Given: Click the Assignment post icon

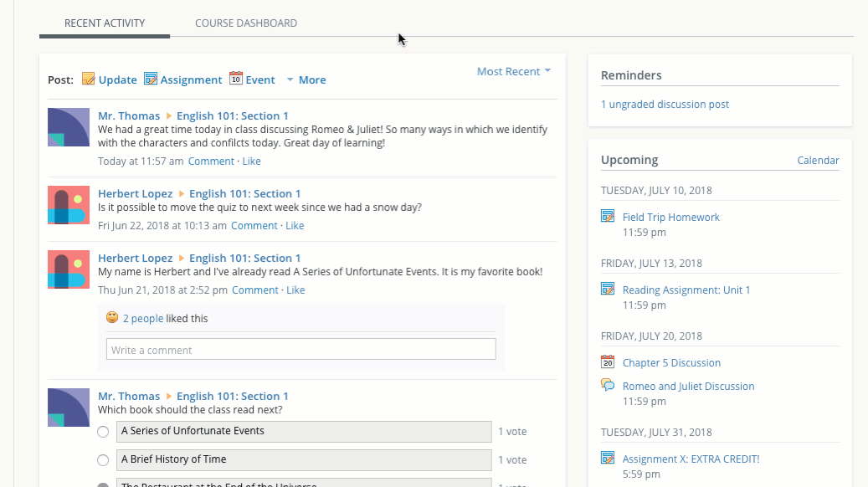Looking at the screenshot, I should click(x=151, y=79).
